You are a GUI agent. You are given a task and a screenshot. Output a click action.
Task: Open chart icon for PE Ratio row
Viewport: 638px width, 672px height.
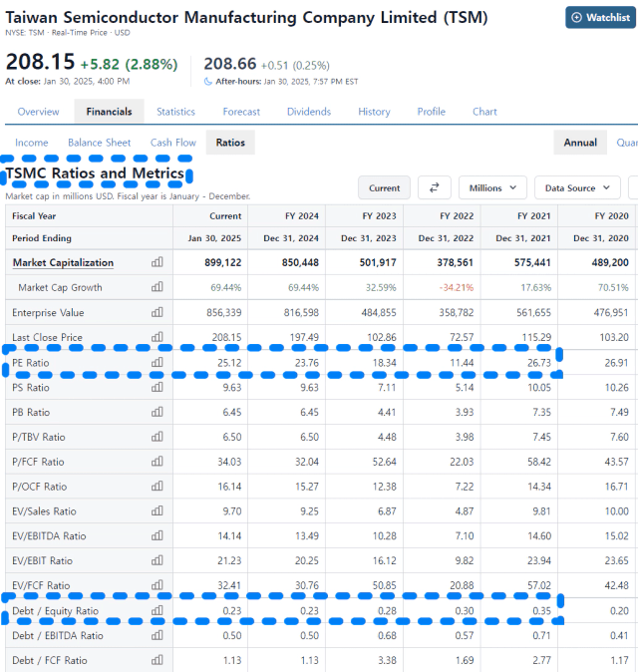click(157, 362)
